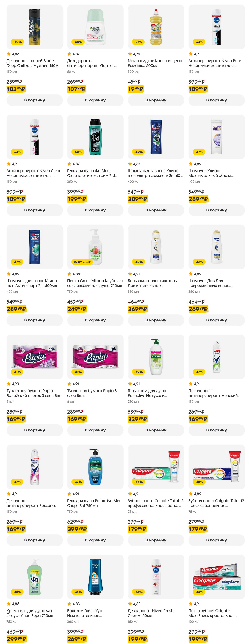
Task: Click the star rating icon for Blade Deep Chill
Action: pos(9,54)
